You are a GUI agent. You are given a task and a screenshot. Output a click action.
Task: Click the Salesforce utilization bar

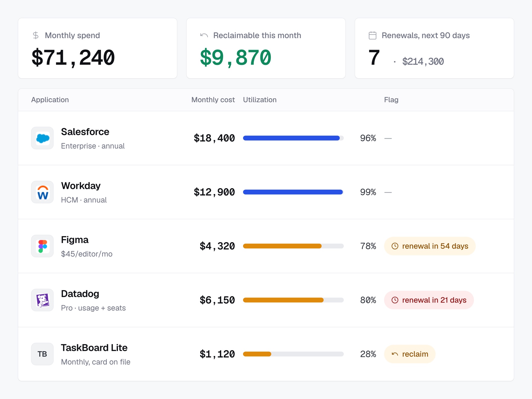pos(293,138)
